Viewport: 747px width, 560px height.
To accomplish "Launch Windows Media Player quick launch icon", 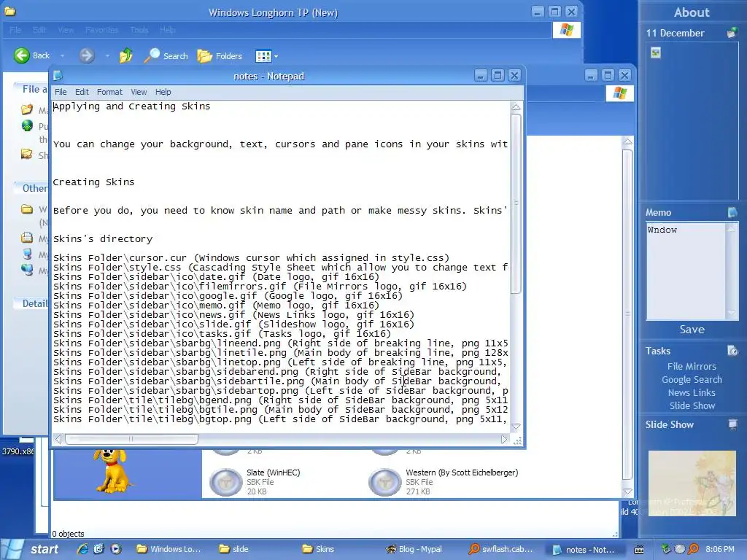I will (x=116, y=548).
